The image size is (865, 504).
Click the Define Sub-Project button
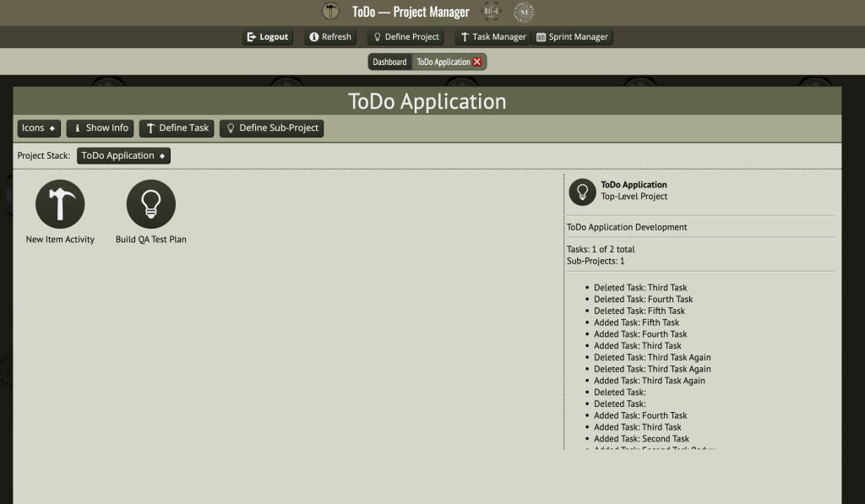point(271,128)
